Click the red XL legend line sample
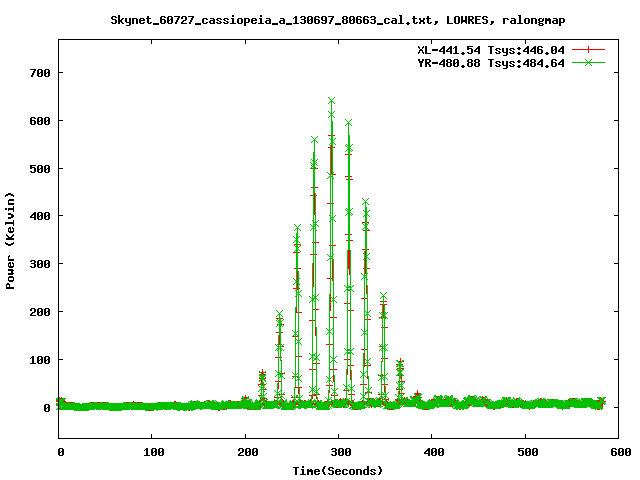Screen dimensions: 640x480 pyautogui.click(x=590, y=49)
